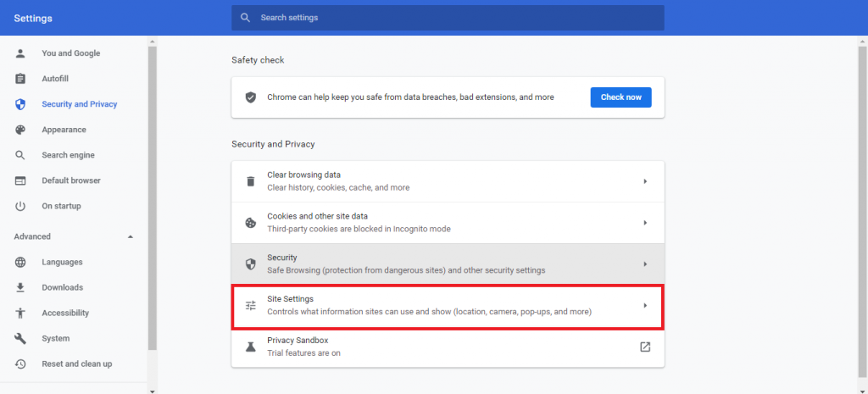
Task: Expand Clear browsing data arrow
Action: click(x=645, y=181)
